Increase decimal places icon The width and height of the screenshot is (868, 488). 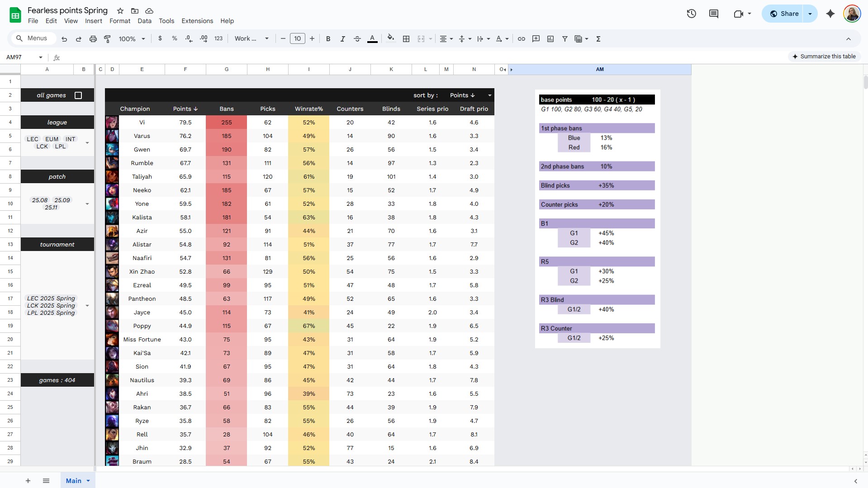pyautogui.click(x=204, y=38)
